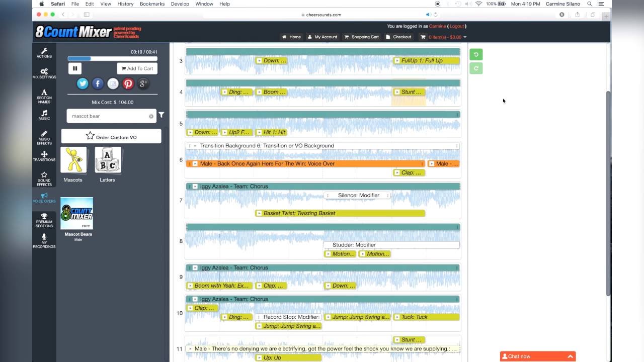Select Transition Background 6 block
644x362 pixels.
click(x=323, y=146)
